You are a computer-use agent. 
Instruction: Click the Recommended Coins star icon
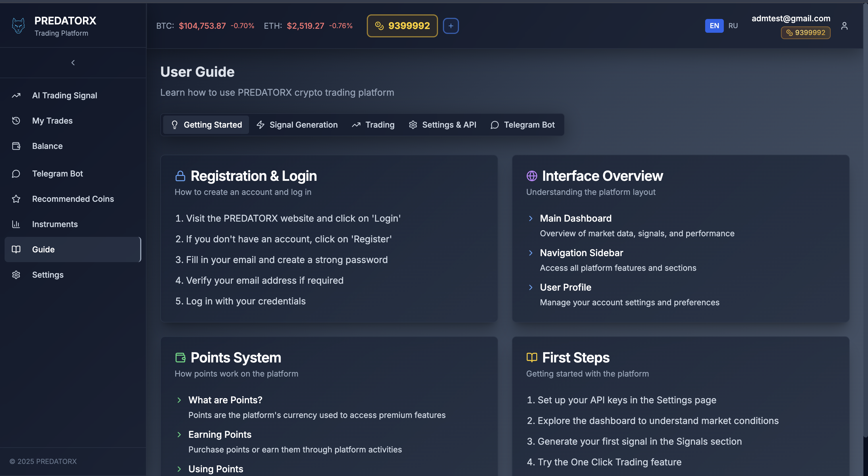click(16, 199)
